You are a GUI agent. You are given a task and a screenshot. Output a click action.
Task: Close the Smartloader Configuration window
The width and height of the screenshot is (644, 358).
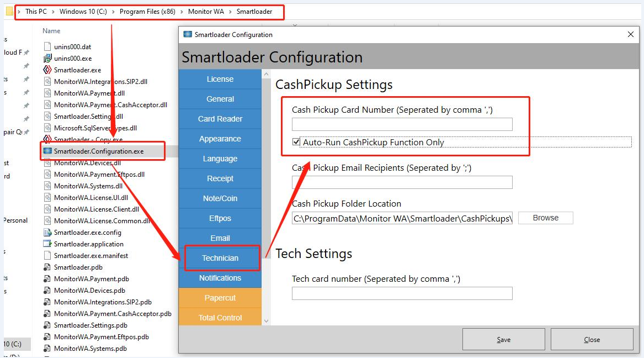(x=631, y=34)
